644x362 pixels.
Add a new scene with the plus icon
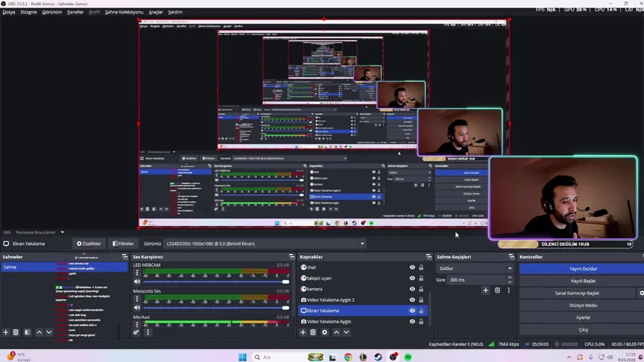[x=6, y=332]
